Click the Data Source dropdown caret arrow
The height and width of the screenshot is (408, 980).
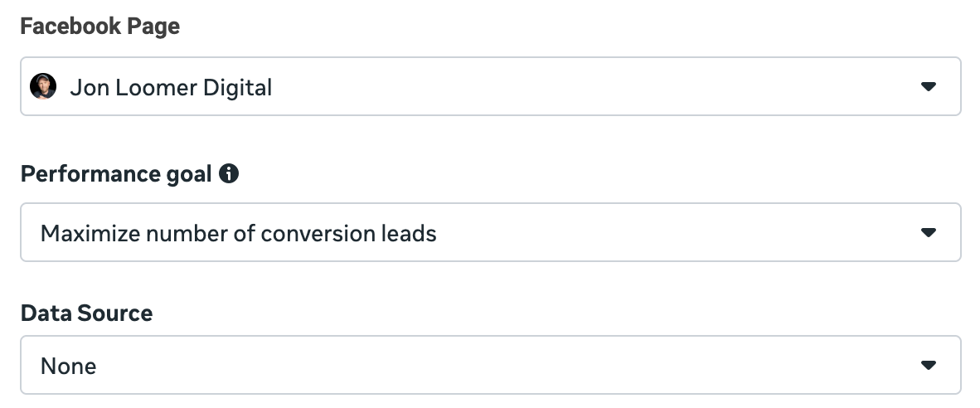pyautogui.click(x=929, y=366)
